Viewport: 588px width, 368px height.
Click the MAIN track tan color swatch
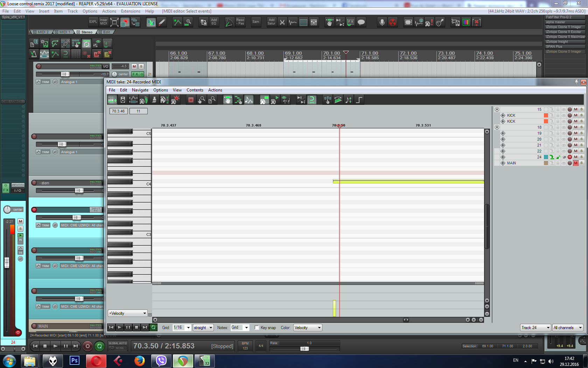pyautogui.click(x=546, y=163)
